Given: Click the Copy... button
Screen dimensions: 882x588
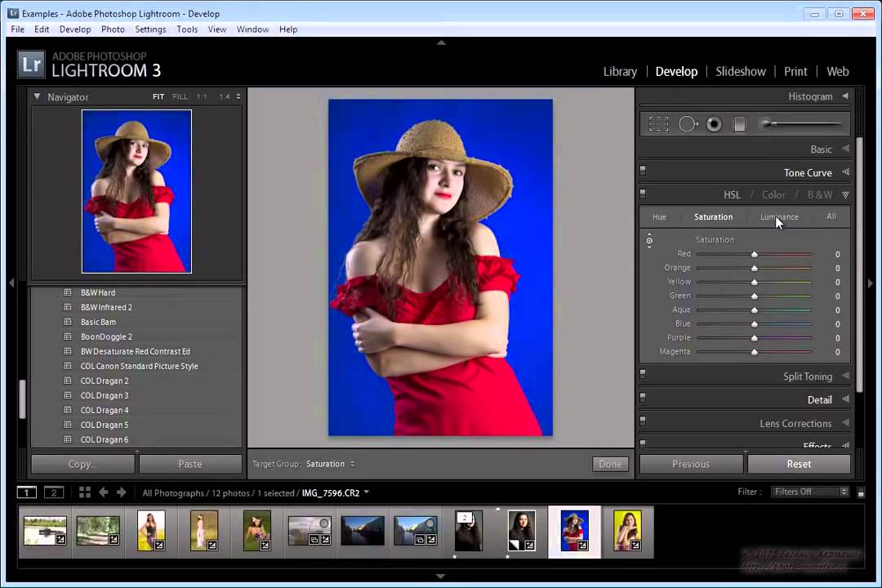Looking at the screenshot, I should [x=82, y=464].
